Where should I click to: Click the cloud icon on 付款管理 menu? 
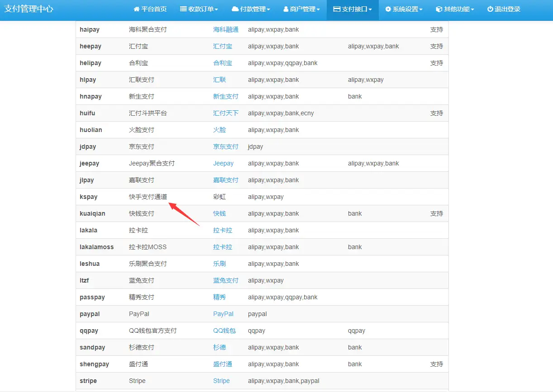click(x=235, y=9)
